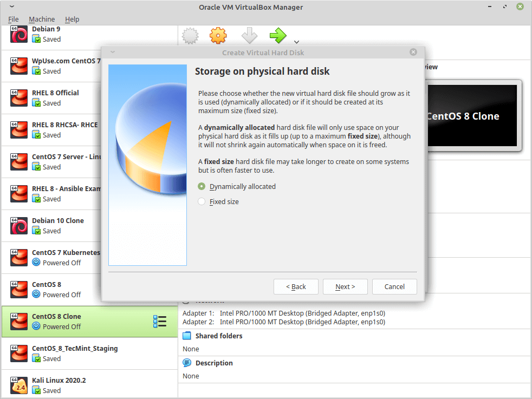
Task: Open the dialog title bar window menu chevron
Action: [x=113, y=52]
